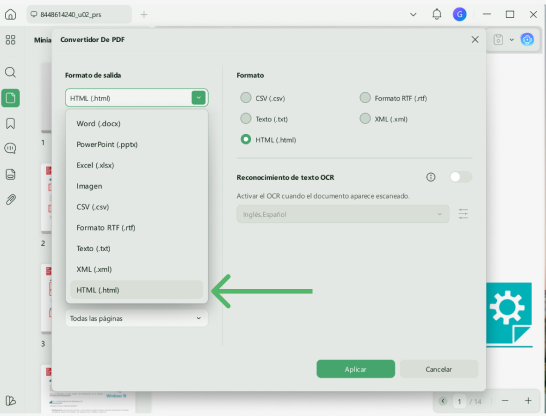The width and height of the screenshot is (546, 416).
Task: Select the HTML (.html) radio button
Action: click(246, 139)
